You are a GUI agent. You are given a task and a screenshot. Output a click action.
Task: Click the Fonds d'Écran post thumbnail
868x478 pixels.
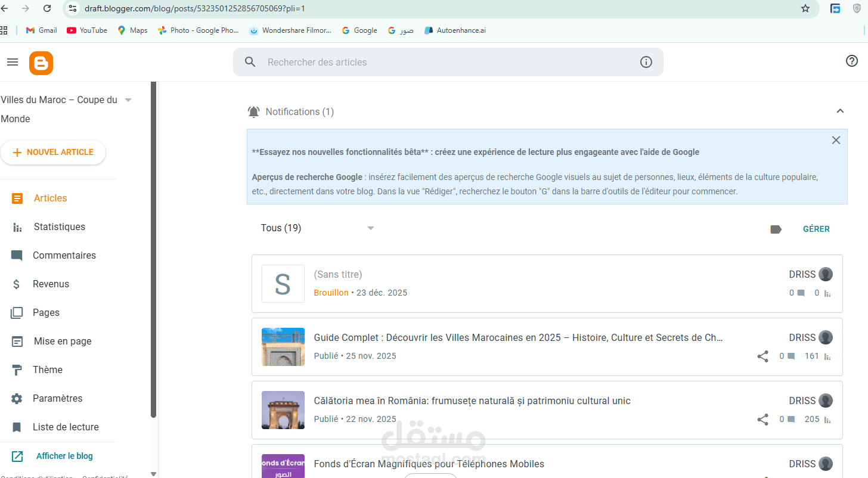(x=283, y=466)
